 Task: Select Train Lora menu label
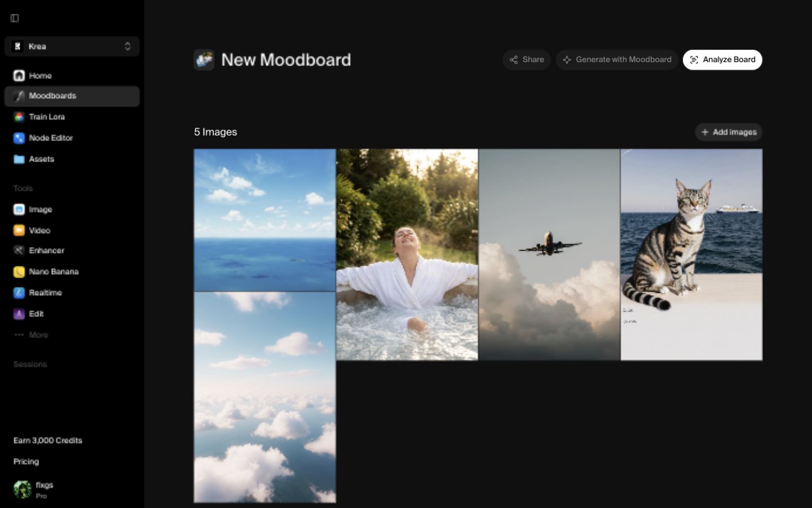47,117
